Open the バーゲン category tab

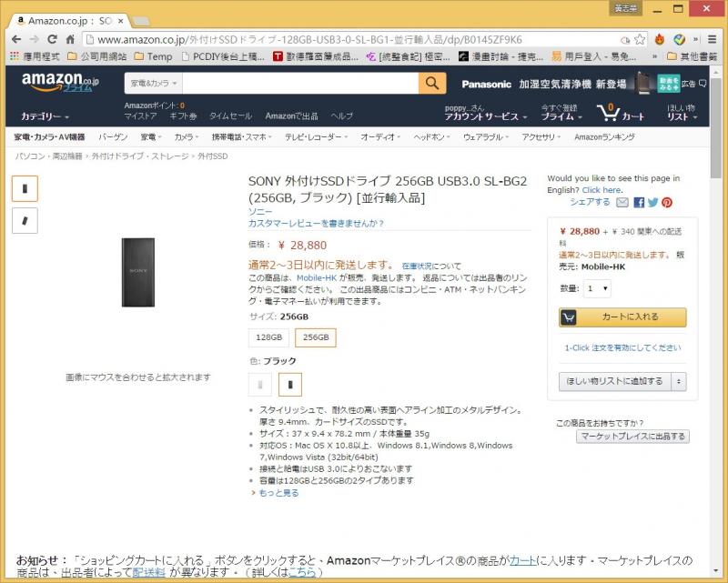[113, 137]
